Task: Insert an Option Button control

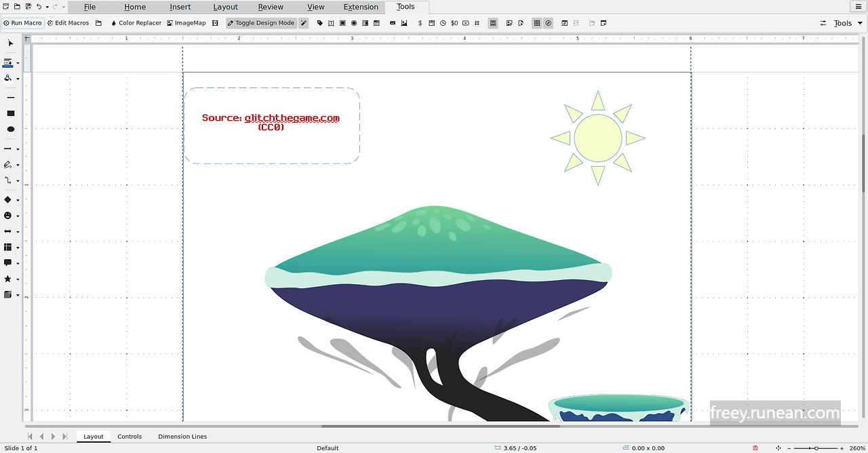Action: pos(353,22)
